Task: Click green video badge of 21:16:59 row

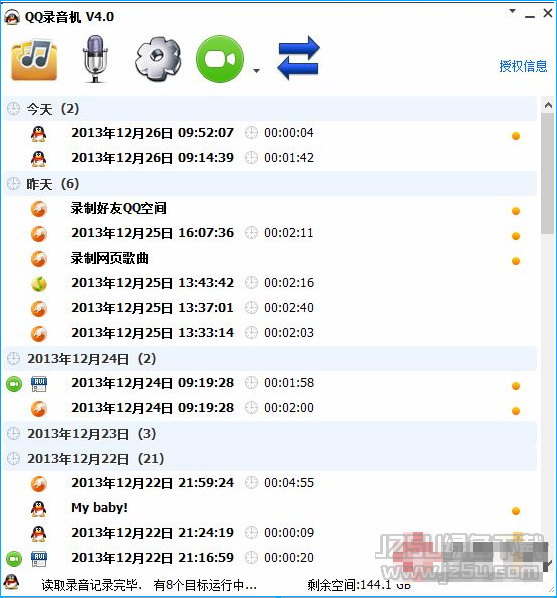Action: 14,559
